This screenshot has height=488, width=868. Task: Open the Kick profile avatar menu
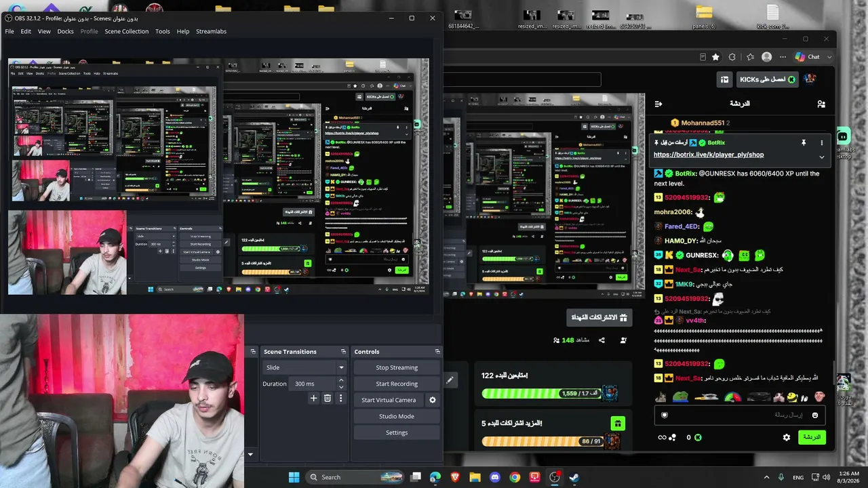click(x=810, y=79)
